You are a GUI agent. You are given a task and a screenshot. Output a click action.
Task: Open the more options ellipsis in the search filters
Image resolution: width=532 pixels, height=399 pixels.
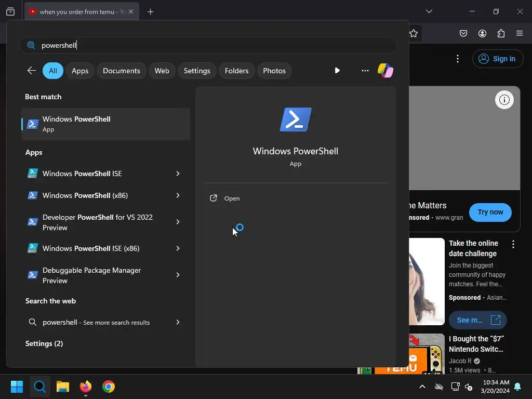coord(365,71)
